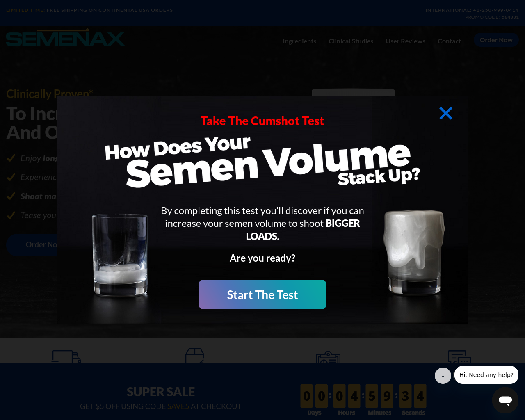The width and height of the screenshot is (525, 420).
Task: Click the countdown timer digits
Action: pos(363,396)
